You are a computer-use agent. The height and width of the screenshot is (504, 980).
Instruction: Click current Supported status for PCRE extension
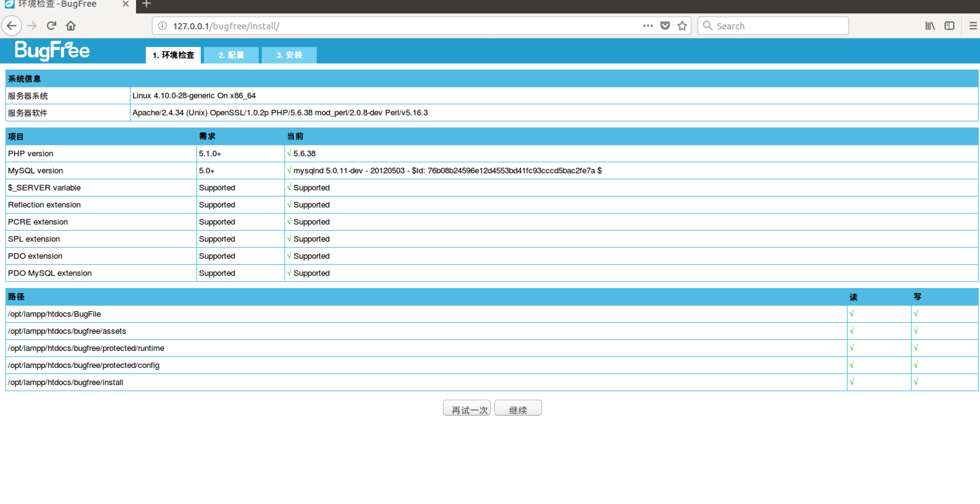tap(312, 222)
